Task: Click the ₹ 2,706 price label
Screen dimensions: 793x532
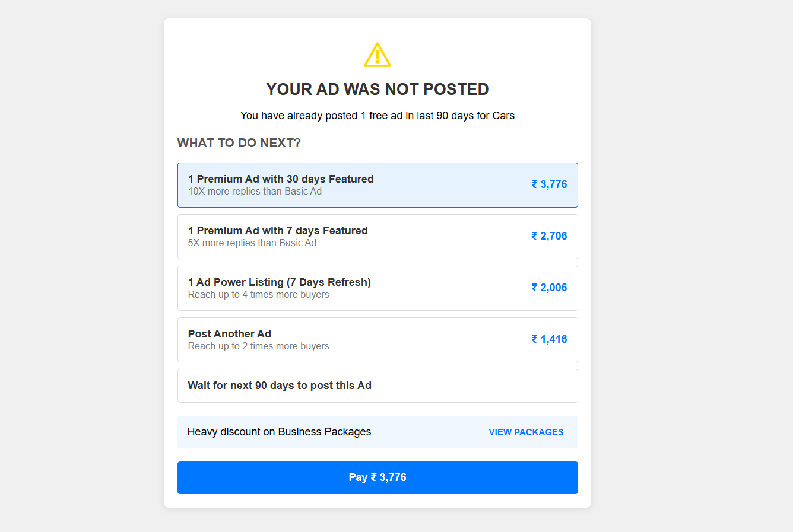Action: coord(549,236)
